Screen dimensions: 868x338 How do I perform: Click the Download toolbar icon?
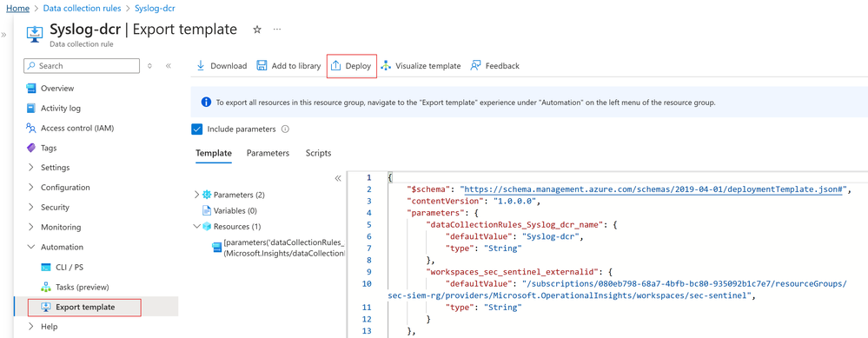(x=201, y=66)
